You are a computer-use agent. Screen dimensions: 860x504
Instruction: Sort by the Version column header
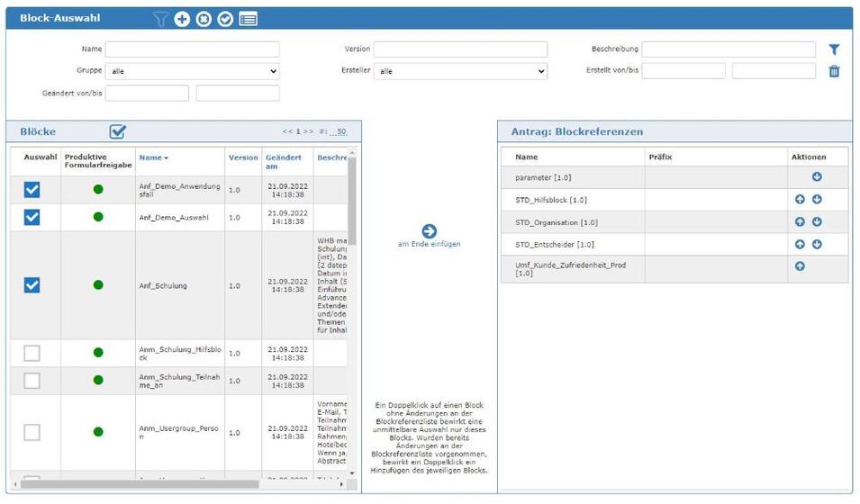[243, 157]
